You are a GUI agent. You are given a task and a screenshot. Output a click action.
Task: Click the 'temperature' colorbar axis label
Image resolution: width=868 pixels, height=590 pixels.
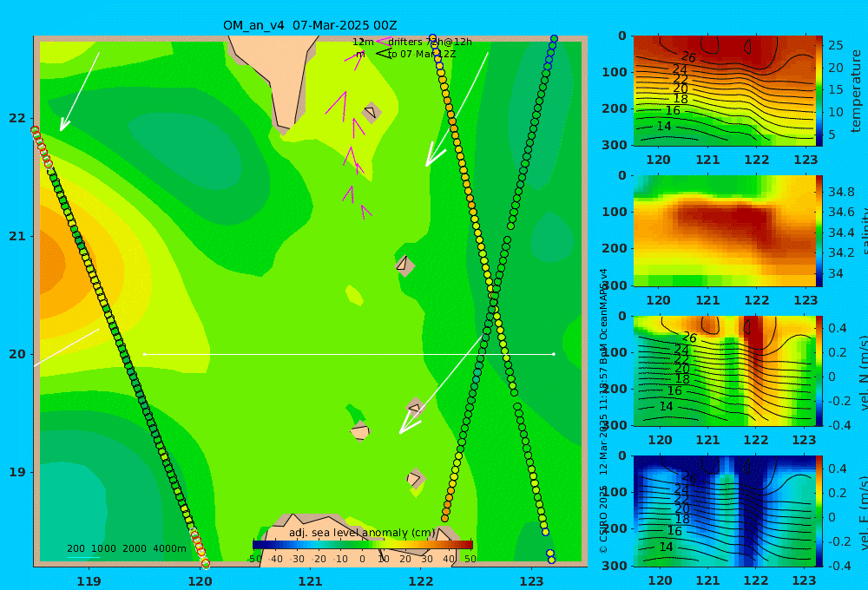[x=856, y=91]
